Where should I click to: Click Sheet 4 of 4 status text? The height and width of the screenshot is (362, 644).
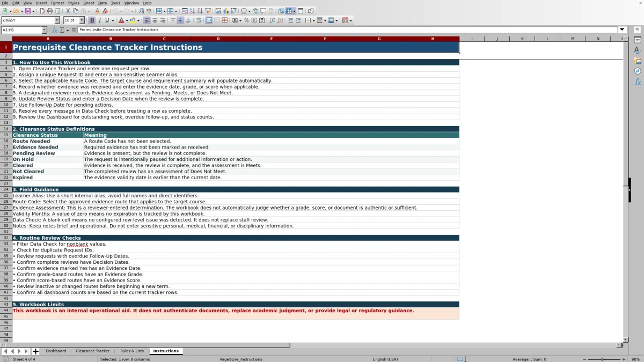coord(24,359)
